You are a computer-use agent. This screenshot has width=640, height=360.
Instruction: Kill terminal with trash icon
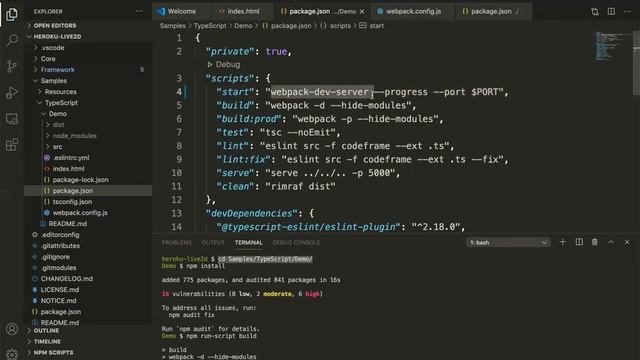click(595, 242)
